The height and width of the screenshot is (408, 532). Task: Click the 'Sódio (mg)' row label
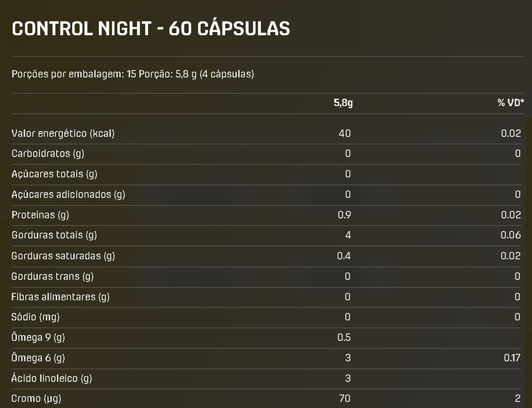(x=36, y=317)
